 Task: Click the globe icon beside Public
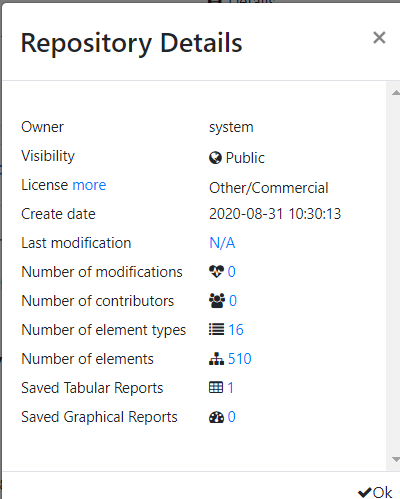(215, 158)
